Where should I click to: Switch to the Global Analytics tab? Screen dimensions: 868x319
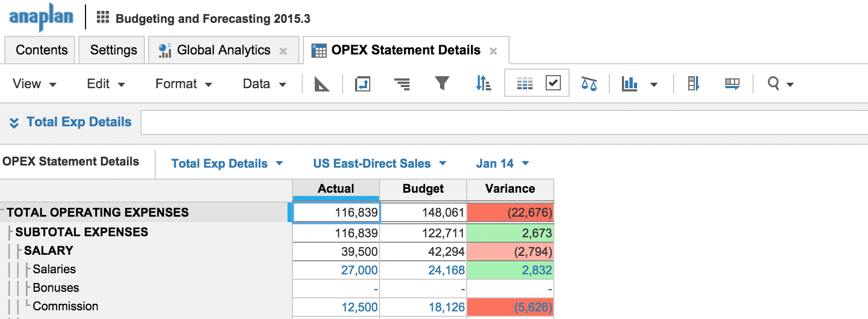pos(224,50)
